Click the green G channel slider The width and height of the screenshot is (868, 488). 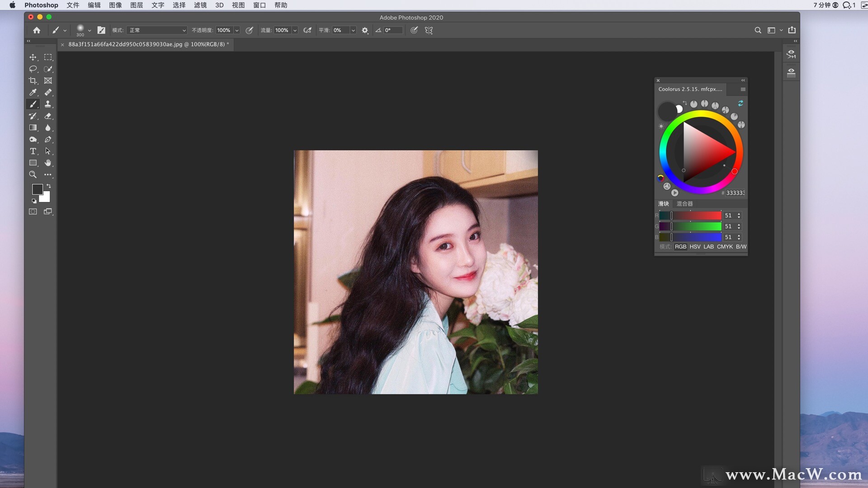(x=690, y=226)
